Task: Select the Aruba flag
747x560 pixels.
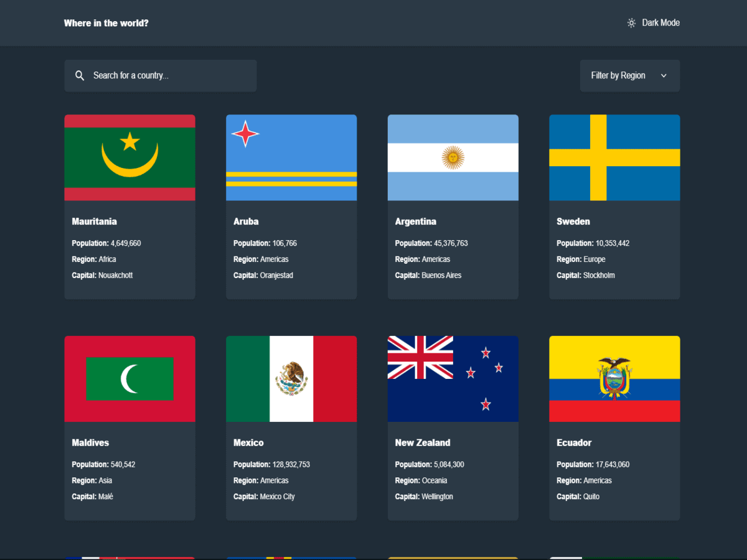Action: 291,157
